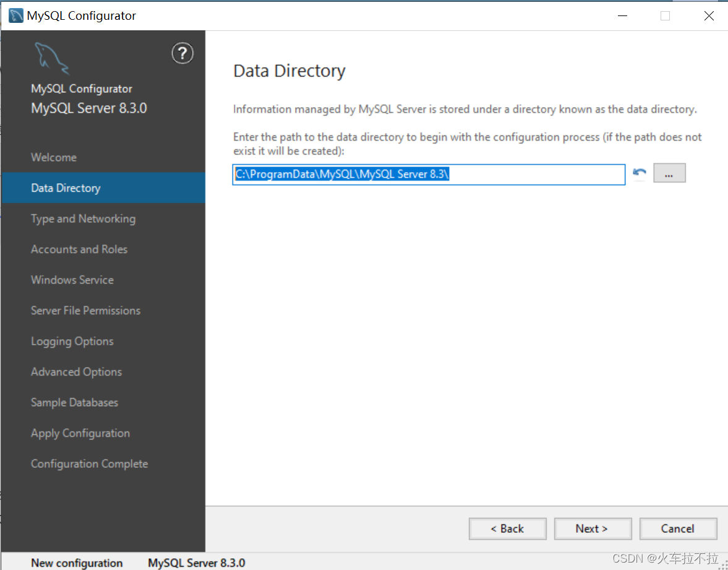Click the revert path undo arrow icon
728x570 pixels.
point(640,173)
